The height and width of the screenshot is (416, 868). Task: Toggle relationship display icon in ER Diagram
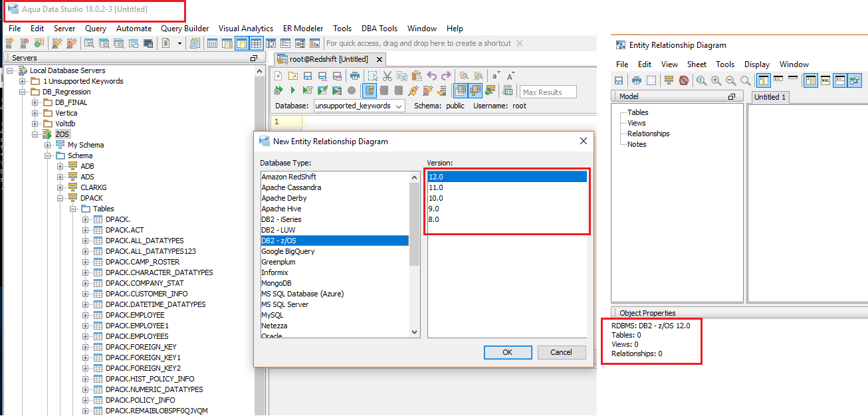855,80
